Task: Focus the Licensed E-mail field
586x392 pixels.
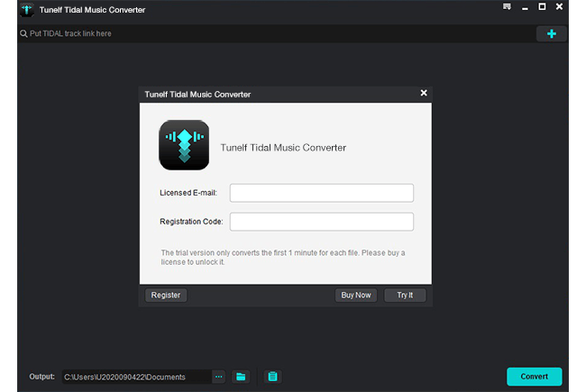Action: click(x=322, y=193)
